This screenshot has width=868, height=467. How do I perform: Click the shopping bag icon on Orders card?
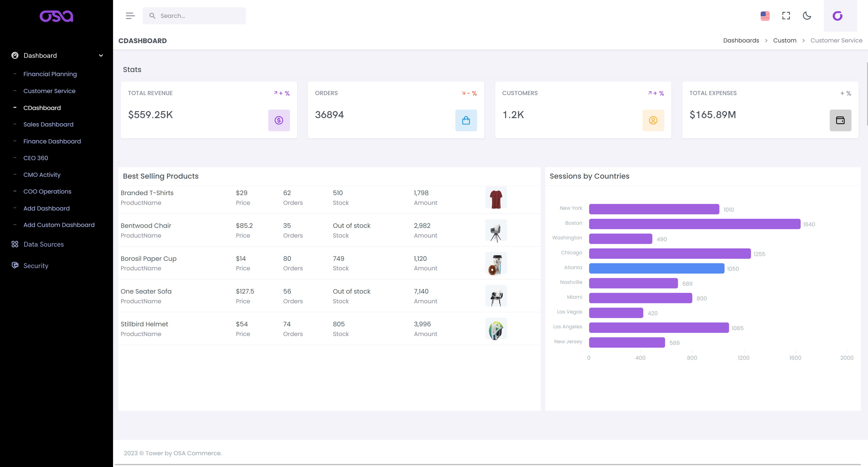coord(466,120)
